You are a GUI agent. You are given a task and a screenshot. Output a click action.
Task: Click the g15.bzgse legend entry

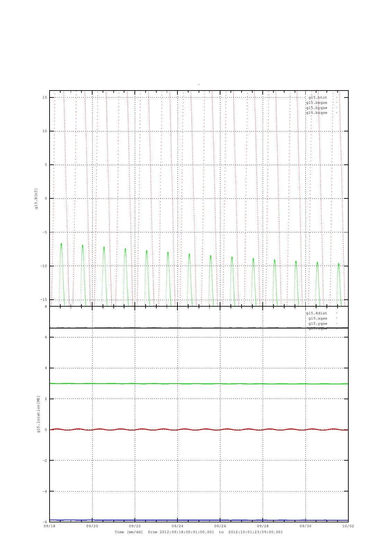317,113
